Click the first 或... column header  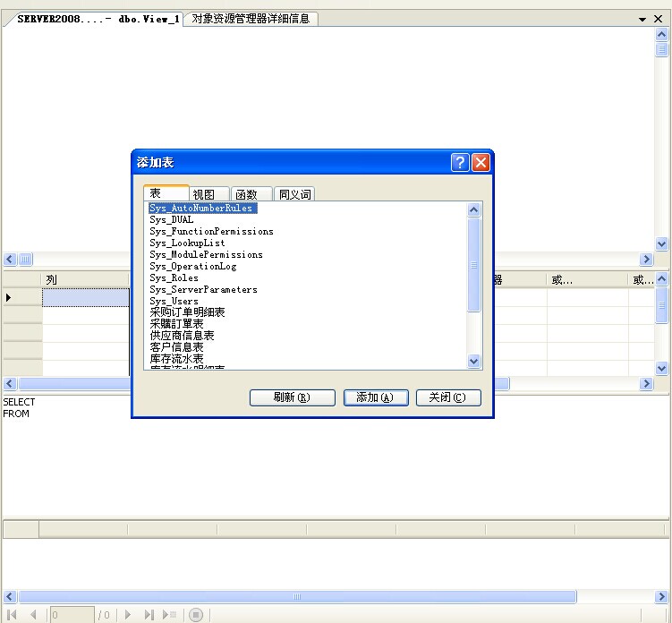(587, 280)
